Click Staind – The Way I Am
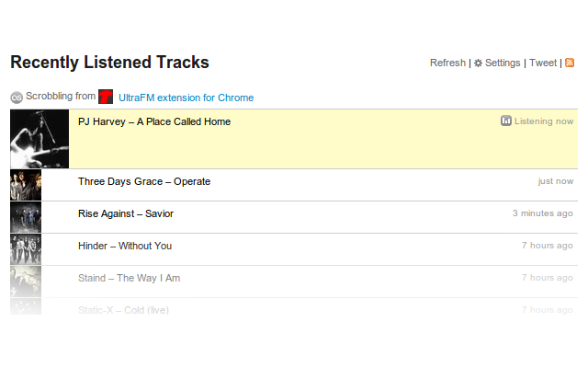This screenshot has height=368, width=588. pyautogui.click(x=129, y=278)
